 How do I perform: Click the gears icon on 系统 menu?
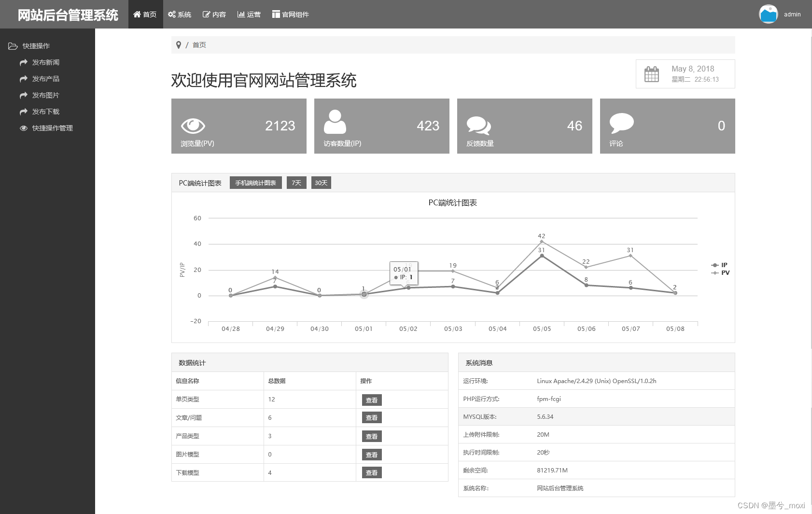click(172, 14)
